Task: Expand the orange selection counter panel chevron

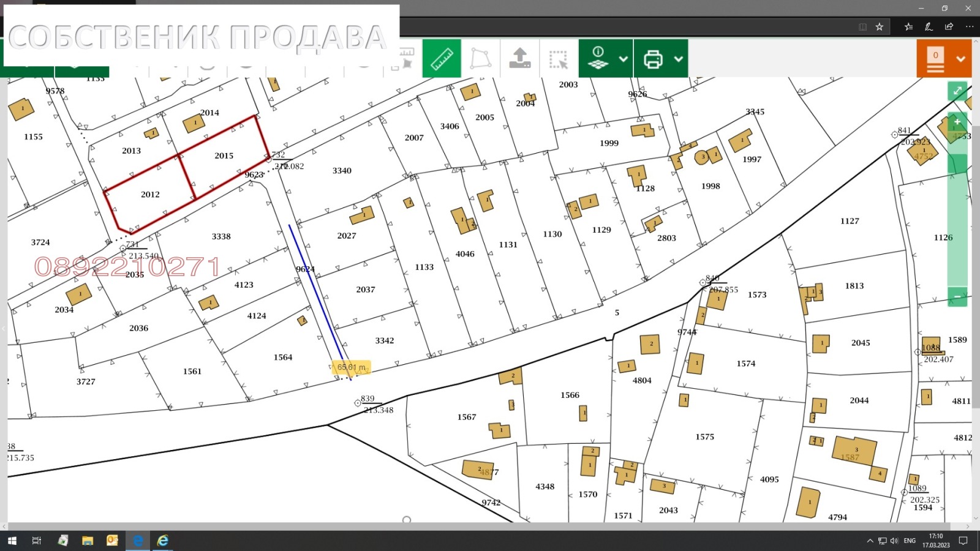Action: click(960, 58)
